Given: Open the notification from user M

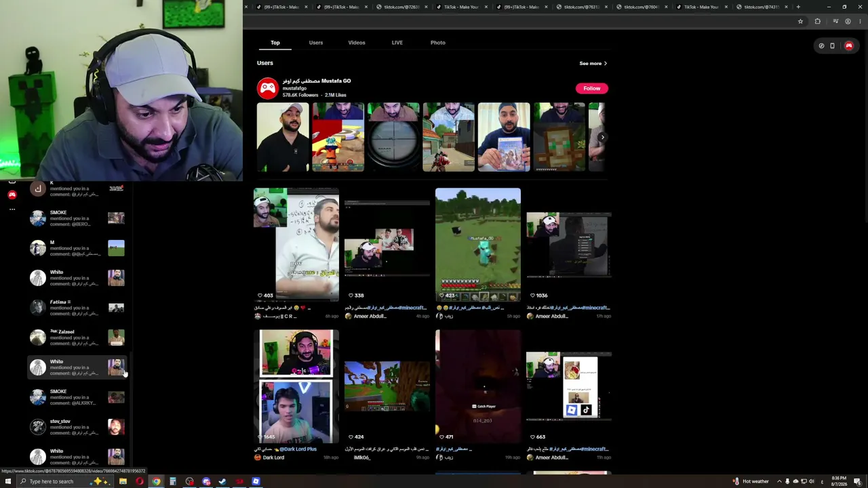Looking at the screenshot, I should tap(77, 248).
